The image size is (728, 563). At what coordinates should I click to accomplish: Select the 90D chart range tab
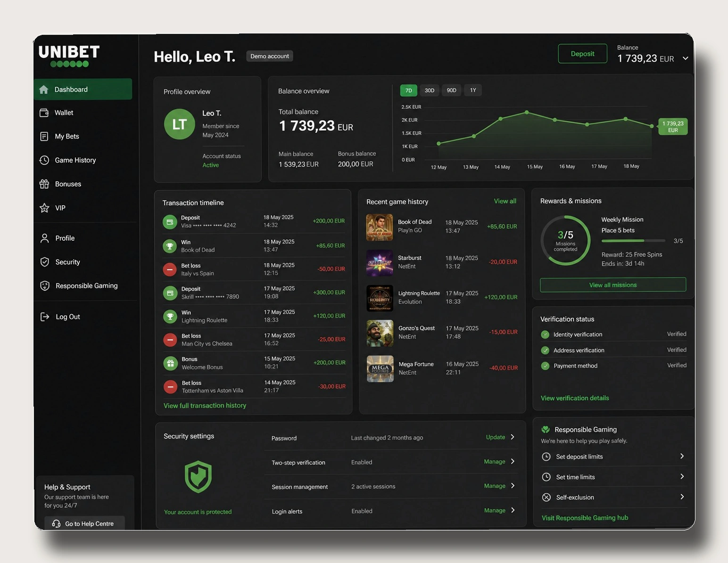pos(452,90)
